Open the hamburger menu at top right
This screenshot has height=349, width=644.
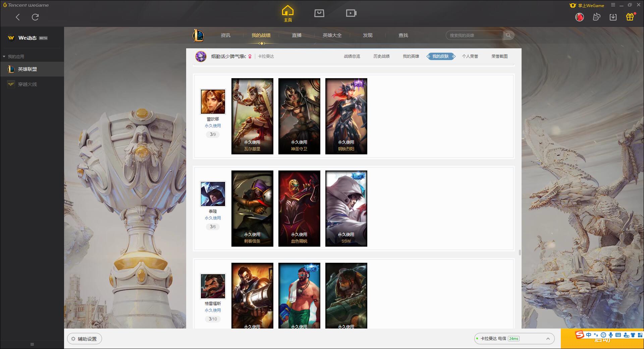coord(613,5)
